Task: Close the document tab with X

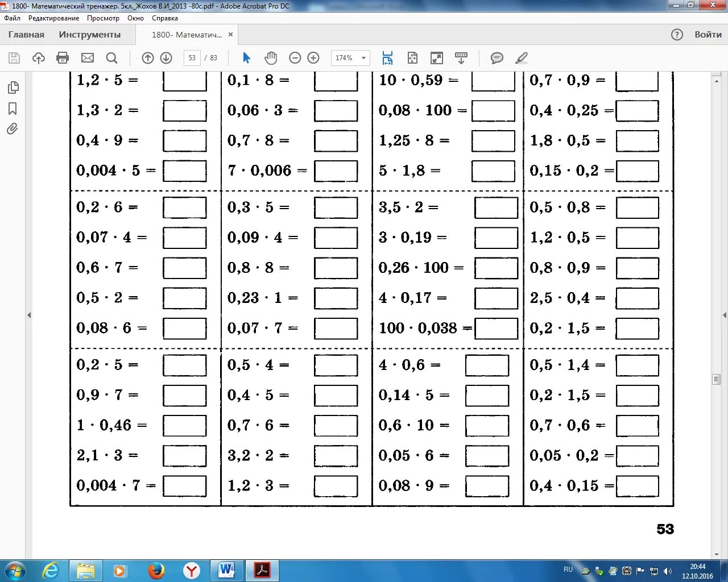Action: coord(230,35)
